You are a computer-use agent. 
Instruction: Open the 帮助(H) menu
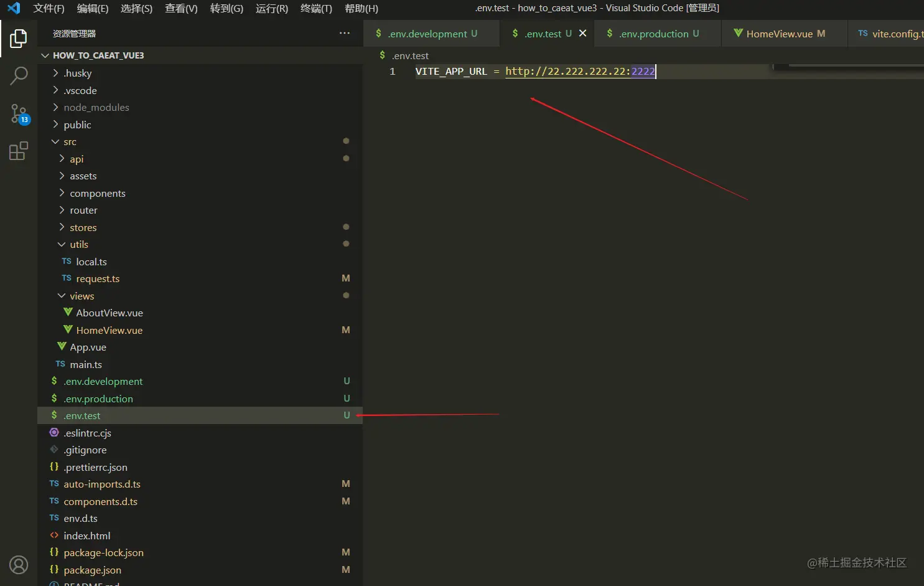[362, 8]
